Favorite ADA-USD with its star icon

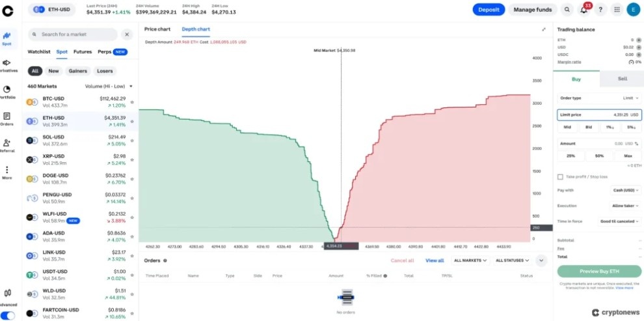[132, 236]
